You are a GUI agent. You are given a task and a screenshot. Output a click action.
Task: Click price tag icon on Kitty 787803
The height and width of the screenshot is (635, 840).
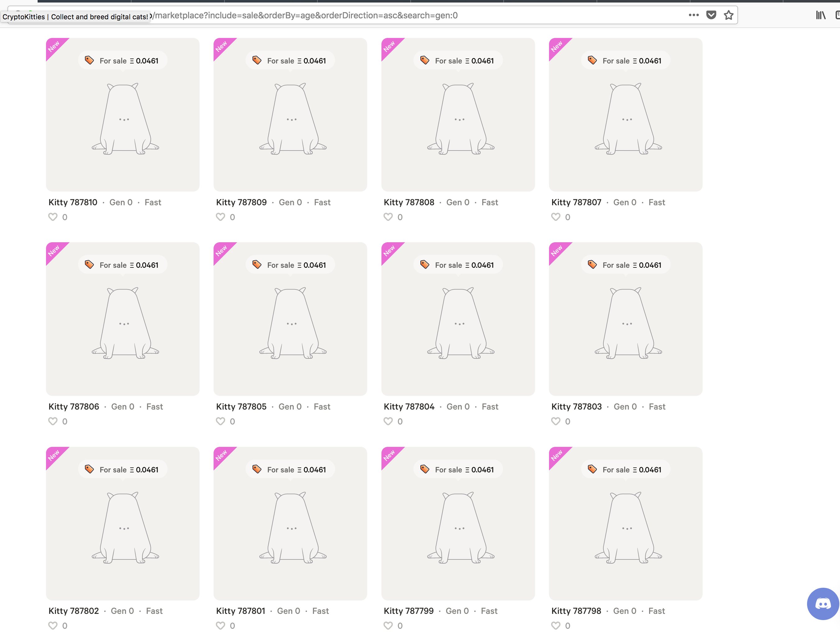click(x=593, y=265)
